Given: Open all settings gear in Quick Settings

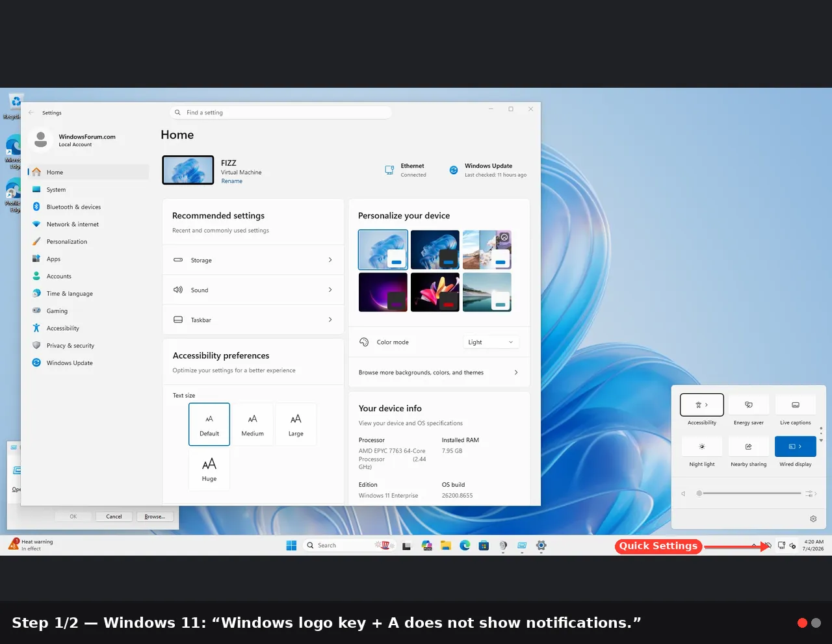Looking at the screenshot, I should [813, 519].
